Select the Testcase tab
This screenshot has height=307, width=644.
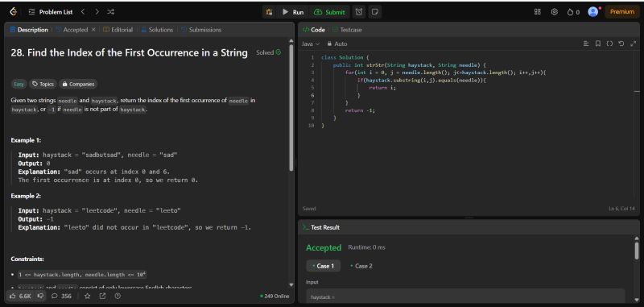tap(347, 30)
